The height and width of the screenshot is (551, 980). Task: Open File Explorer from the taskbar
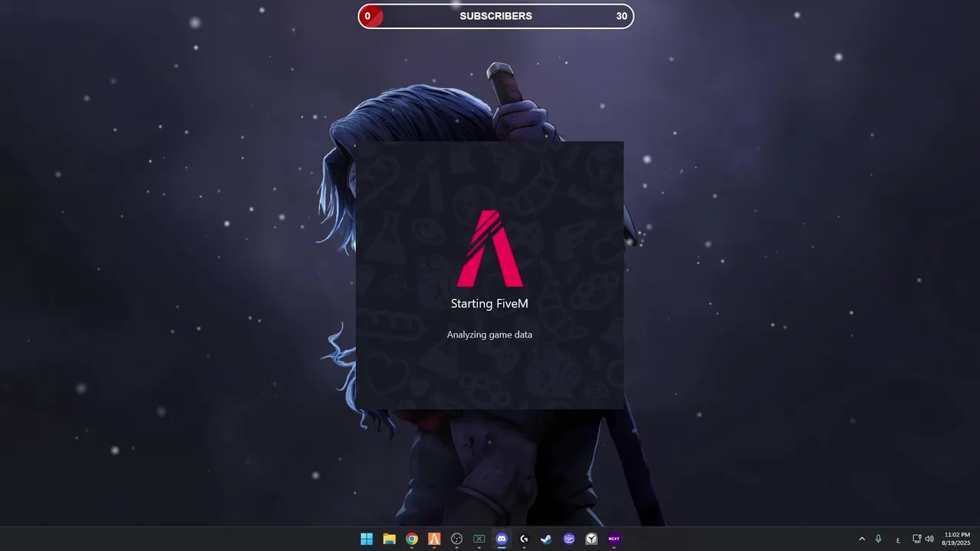(389, 539)
